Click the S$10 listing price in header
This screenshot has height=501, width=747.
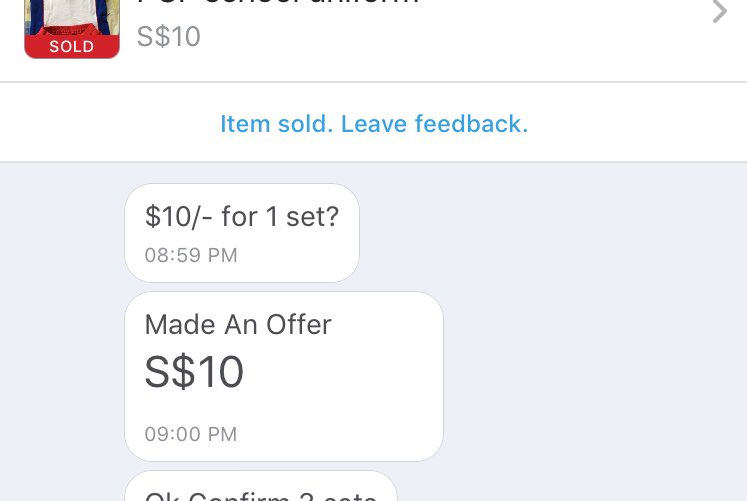[x=169, y=37]
